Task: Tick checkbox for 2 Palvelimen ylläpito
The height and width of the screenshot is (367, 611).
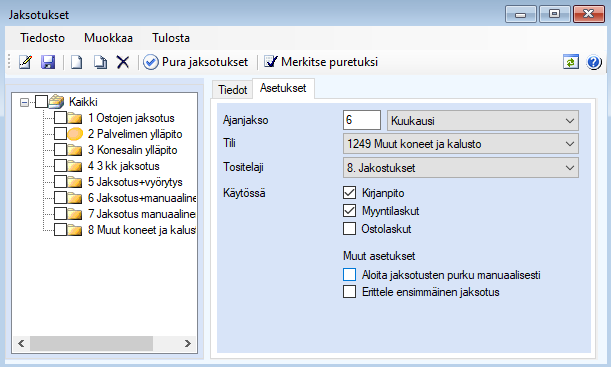Action: [60, 134]
